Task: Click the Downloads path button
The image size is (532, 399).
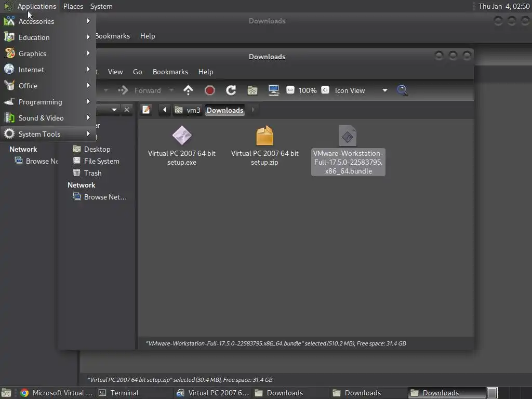Action: (225, 110)
